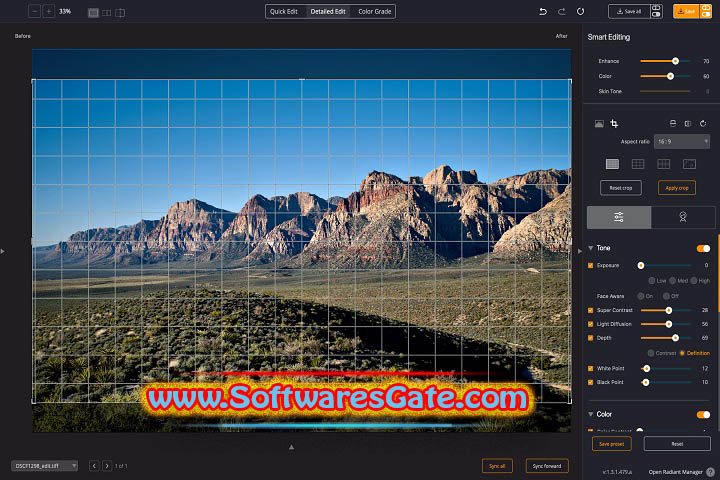Zoom in with the plus button

click(x=48, y=11)
